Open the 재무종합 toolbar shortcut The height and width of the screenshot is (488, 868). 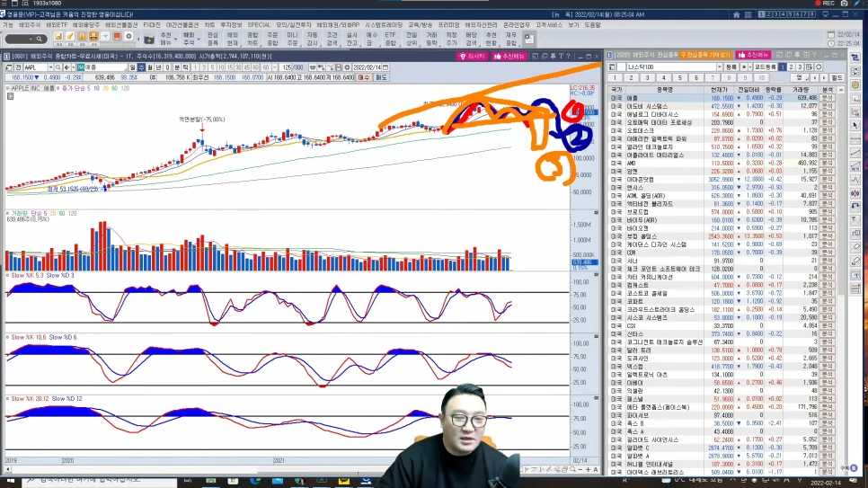(x=511, y=39)
